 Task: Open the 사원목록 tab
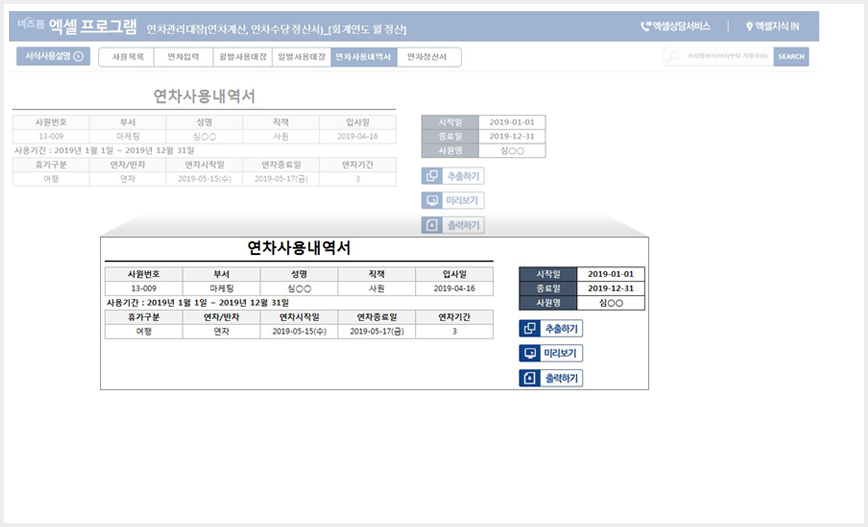[126, 57]
